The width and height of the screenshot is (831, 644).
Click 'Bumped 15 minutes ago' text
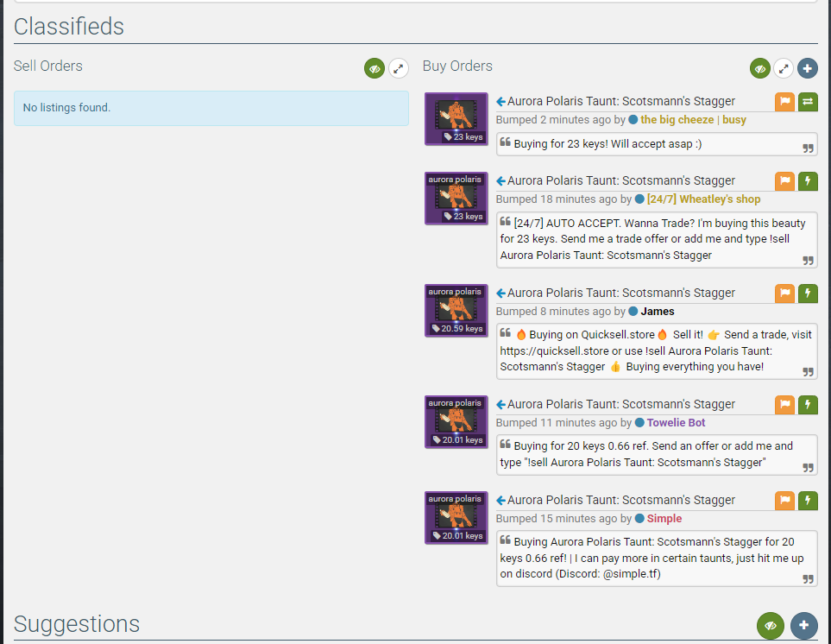coord(557,519)
